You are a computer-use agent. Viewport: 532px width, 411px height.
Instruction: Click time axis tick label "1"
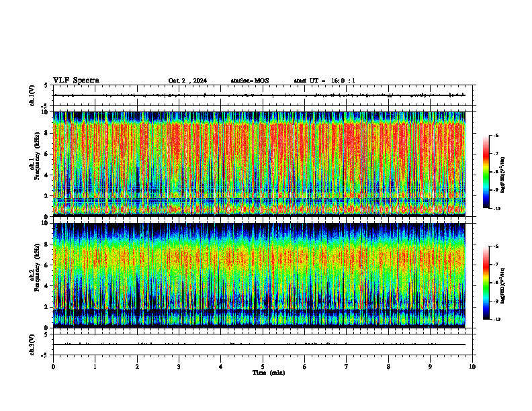(95, 367)
